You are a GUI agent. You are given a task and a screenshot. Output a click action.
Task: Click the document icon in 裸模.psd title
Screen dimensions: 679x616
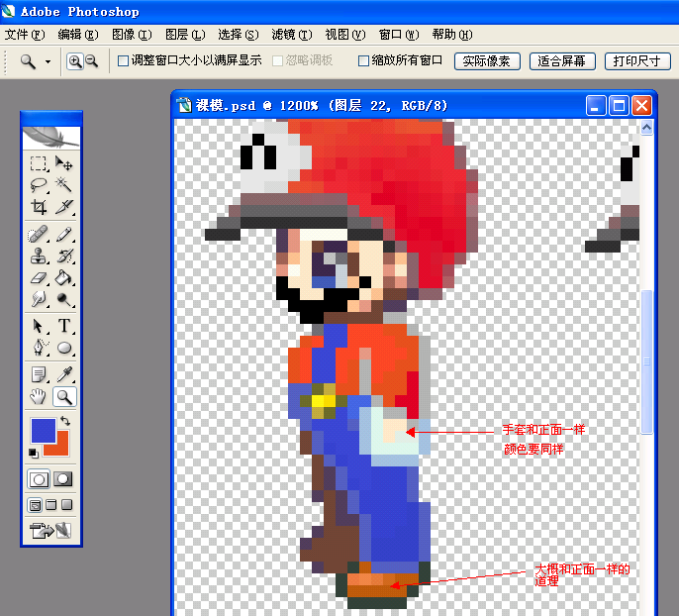tap(184, 105)
